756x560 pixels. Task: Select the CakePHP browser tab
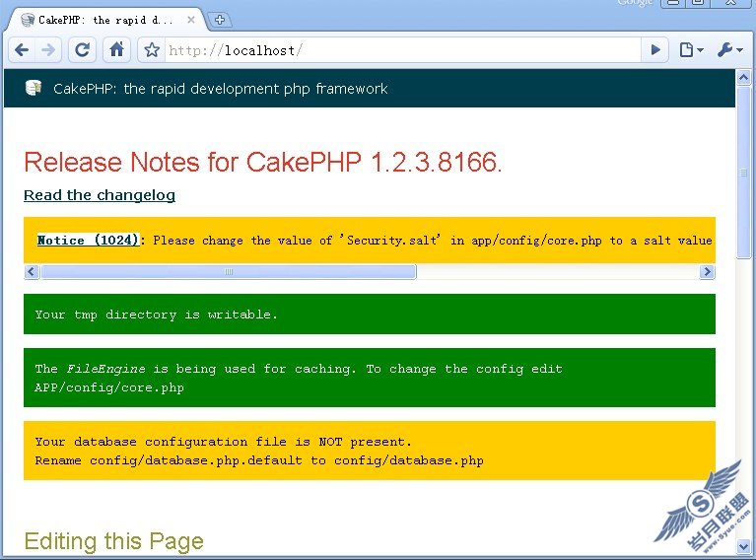(x=105, y=20)
